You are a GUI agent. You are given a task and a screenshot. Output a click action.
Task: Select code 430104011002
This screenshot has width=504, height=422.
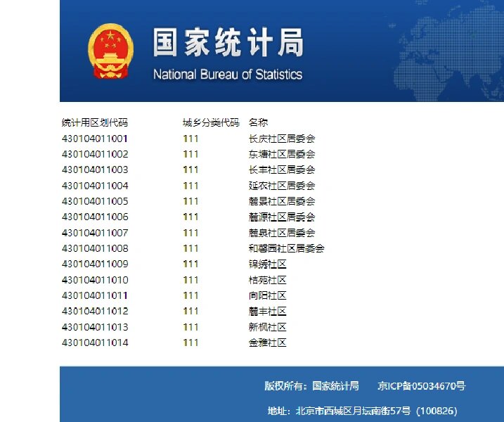click(x=95, y=155)
